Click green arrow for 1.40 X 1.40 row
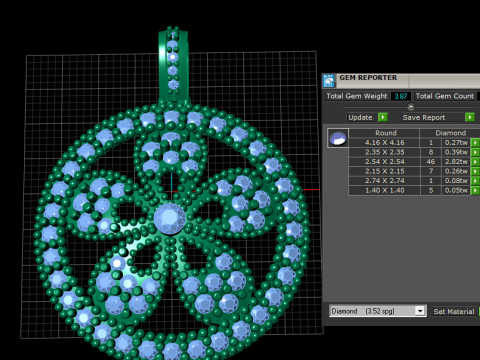 [x=475, y=191]
